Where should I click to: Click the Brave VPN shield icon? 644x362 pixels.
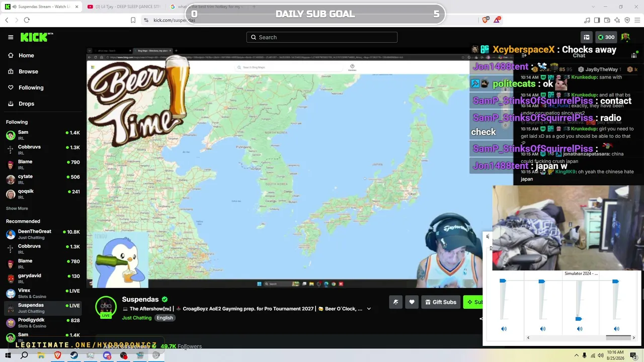tap(627, 20)
